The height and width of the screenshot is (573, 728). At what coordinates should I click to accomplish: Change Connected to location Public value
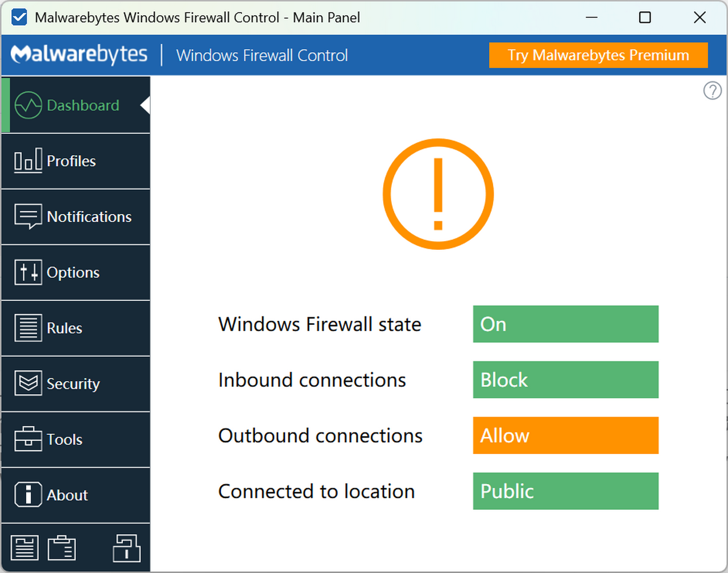(x=565, y=491)
